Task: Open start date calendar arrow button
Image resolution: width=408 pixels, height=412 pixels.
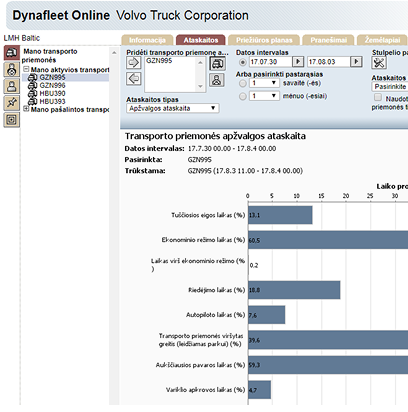Action: coord(298,62)
